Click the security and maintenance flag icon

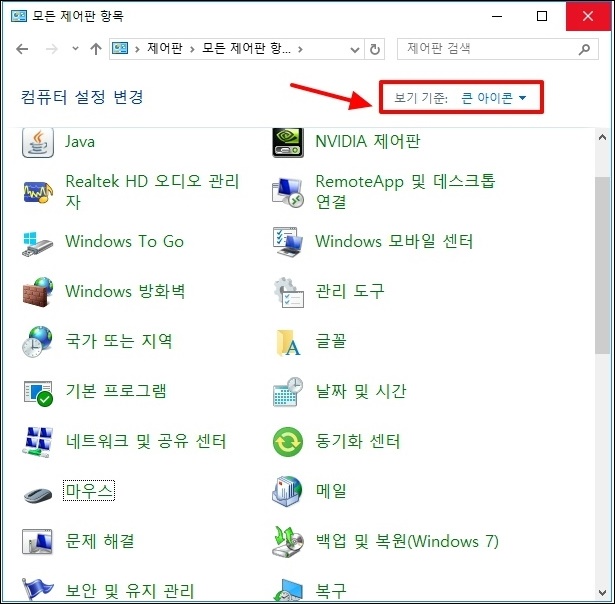38,589
